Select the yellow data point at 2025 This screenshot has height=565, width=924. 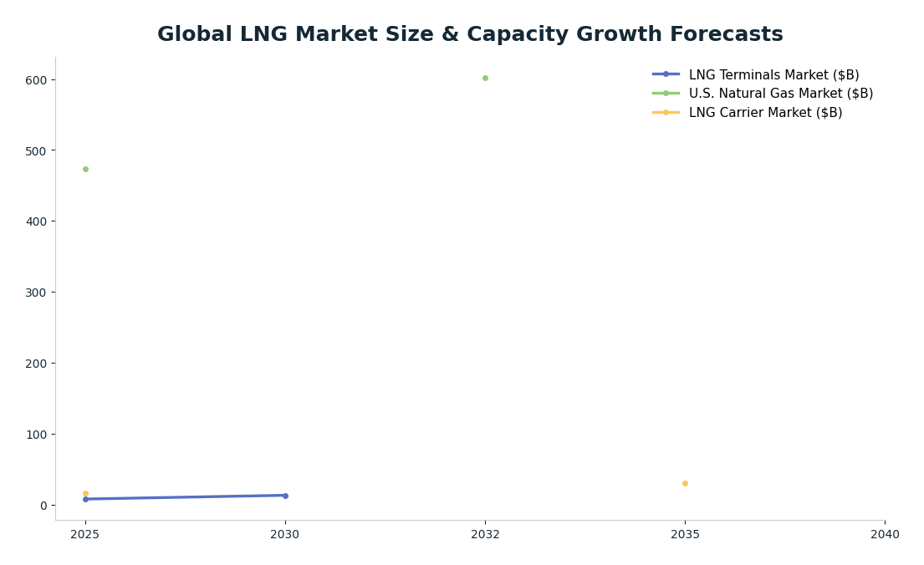(85, 494)
